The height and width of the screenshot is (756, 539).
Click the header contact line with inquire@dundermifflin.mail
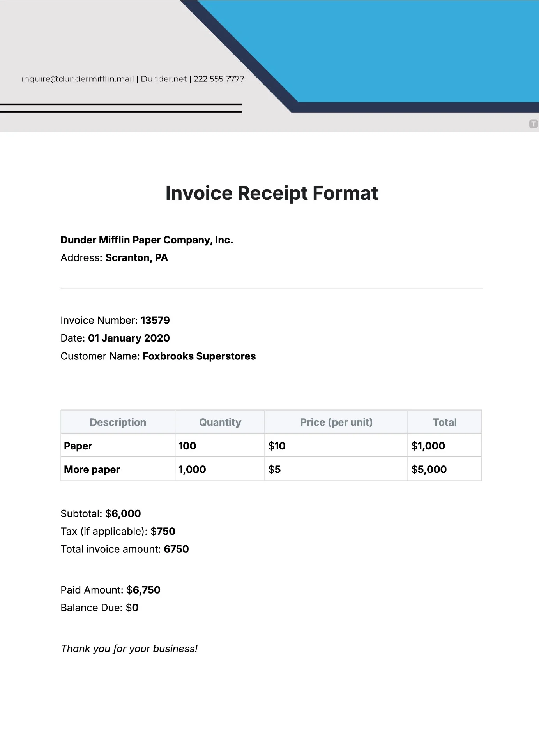coord(133,79)
